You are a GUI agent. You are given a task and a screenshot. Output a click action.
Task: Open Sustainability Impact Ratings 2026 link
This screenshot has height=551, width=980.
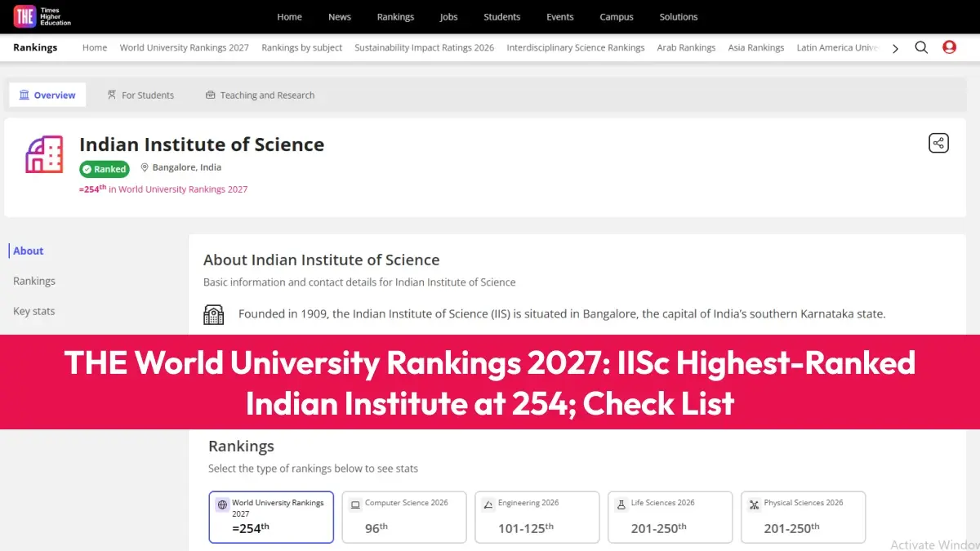(425, 47)
